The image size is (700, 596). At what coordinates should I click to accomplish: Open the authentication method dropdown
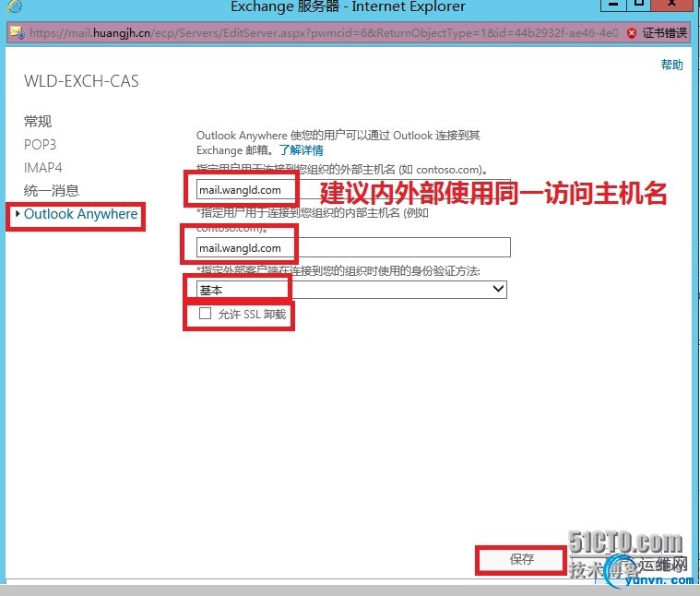tap(351, 290)
